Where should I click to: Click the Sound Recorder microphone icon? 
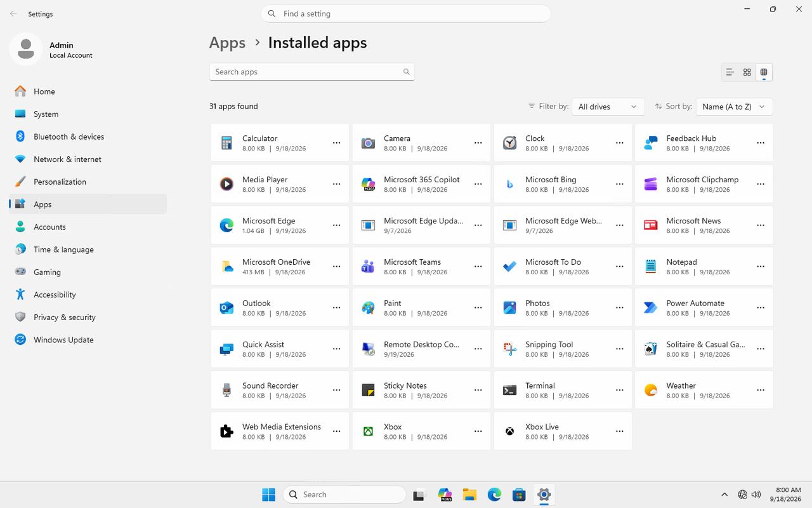(x=226, y=391)
